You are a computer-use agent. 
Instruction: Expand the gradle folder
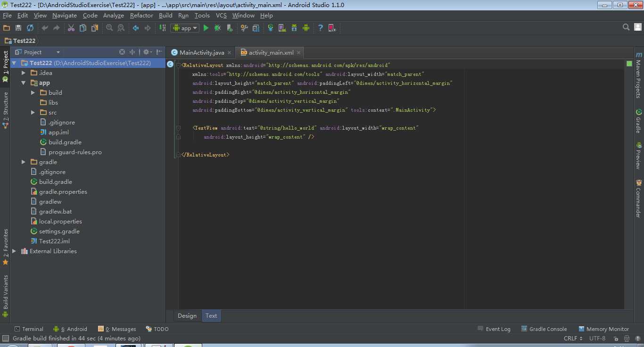[24, 162]
